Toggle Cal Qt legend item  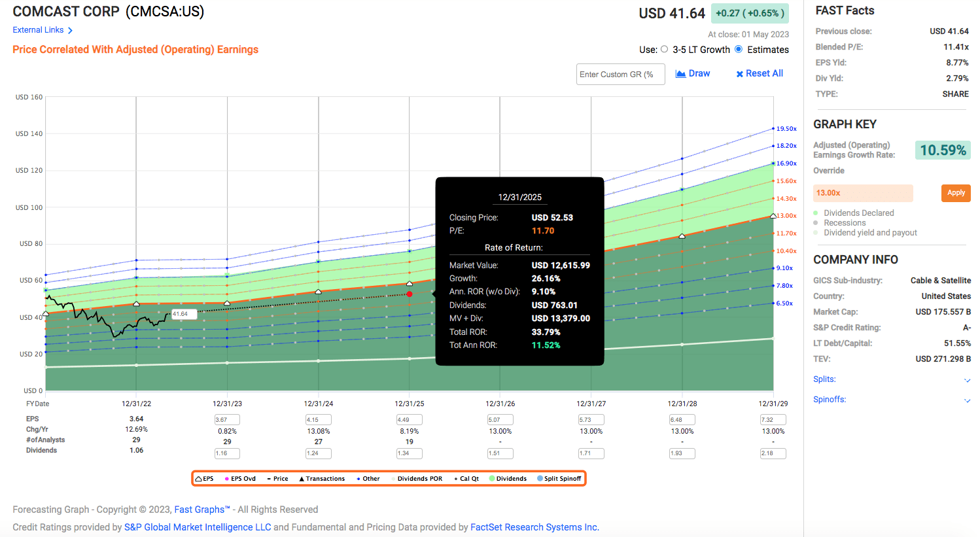466,479
